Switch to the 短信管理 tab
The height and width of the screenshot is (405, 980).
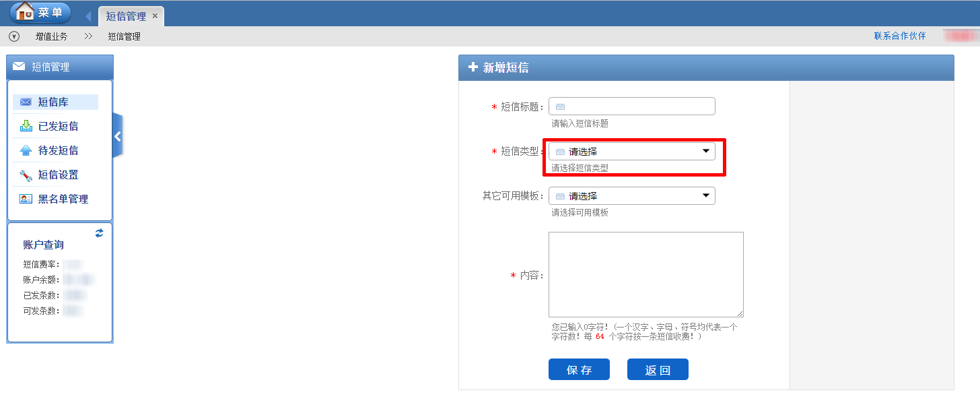[x=125, y=15]
